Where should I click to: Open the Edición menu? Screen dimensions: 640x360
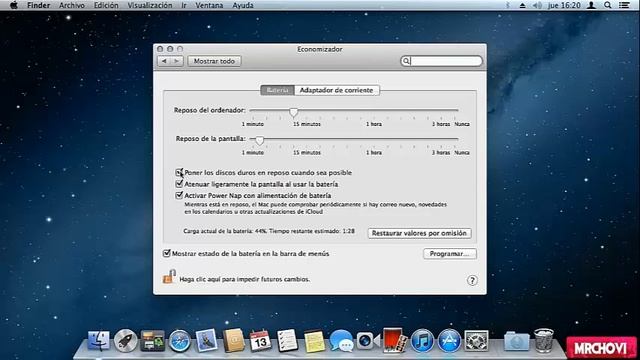(x=106, y=5)
